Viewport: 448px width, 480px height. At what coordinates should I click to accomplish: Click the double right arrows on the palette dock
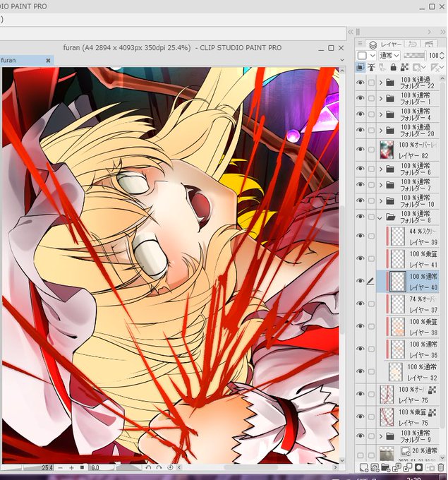[442, 32]
